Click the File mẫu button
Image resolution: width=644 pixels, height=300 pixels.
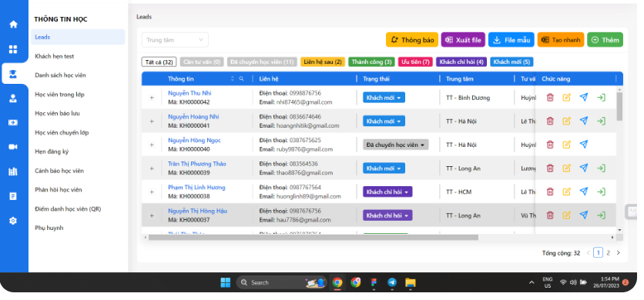512,40
